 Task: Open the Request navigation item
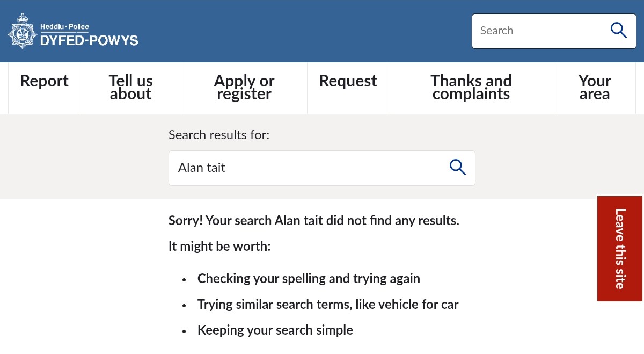click(x=348, y=81)
